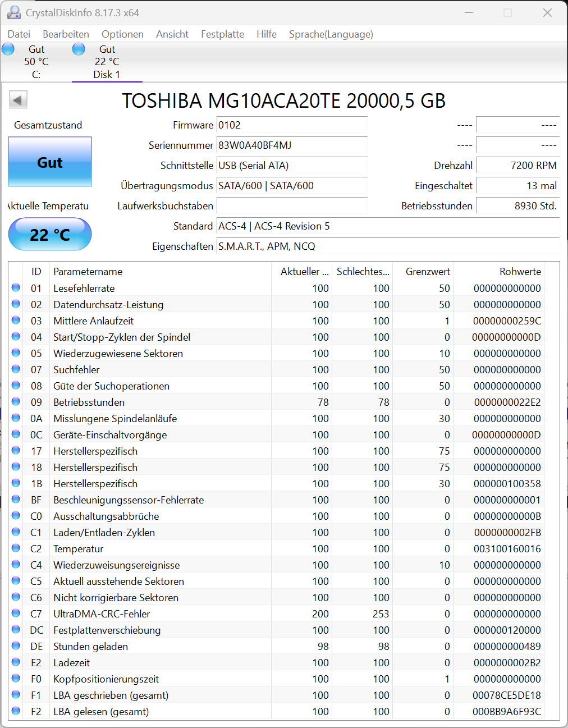The image size is (568, 728).
Task: Select the Stunden geladen row text
Action: (90, 646)
